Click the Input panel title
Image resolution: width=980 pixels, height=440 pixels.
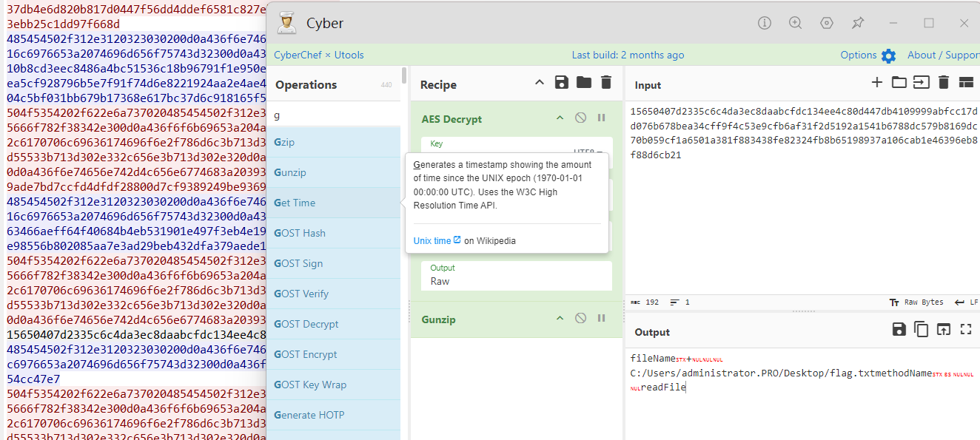(x=648, y=85)
